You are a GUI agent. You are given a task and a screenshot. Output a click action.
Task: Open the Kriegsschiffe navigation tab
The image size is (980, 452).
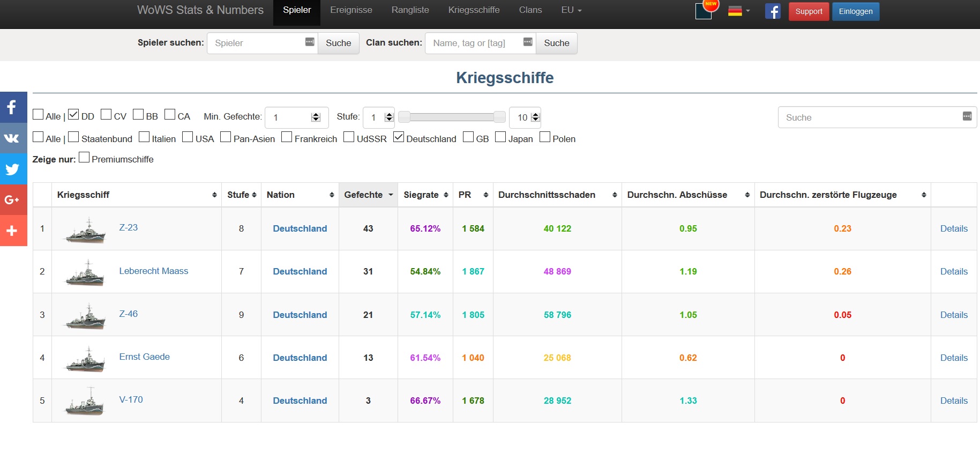(x=474, y=10)
